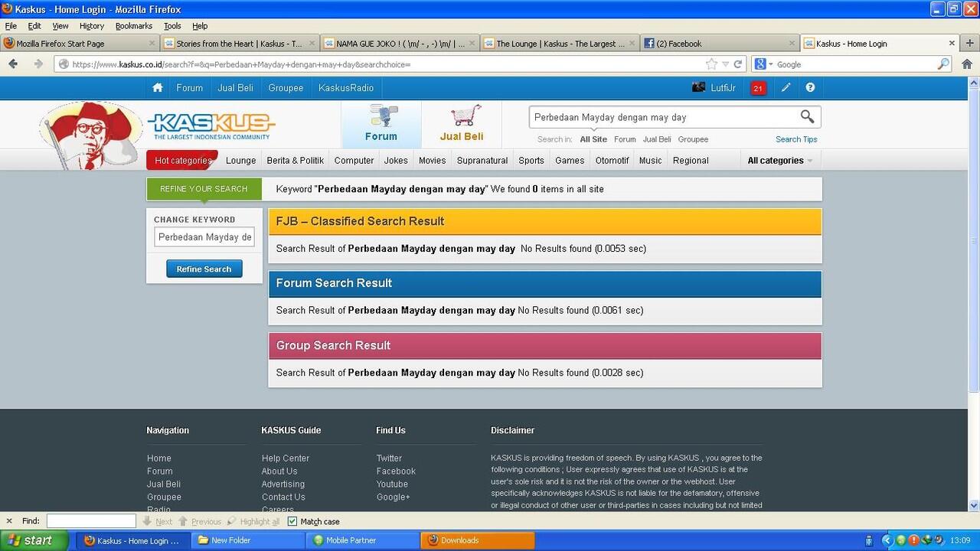The width and height of the screenshot is (980, 551).
Task: Click in the browser URL address field
Action: 387,64
